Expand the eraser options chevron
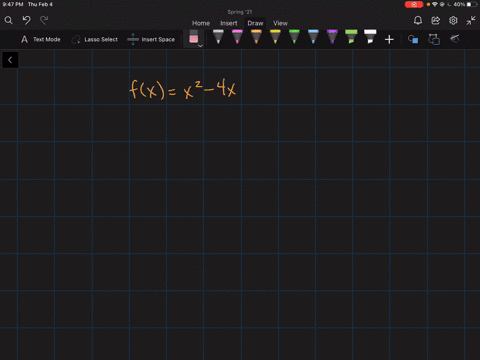 coord(200,46)
